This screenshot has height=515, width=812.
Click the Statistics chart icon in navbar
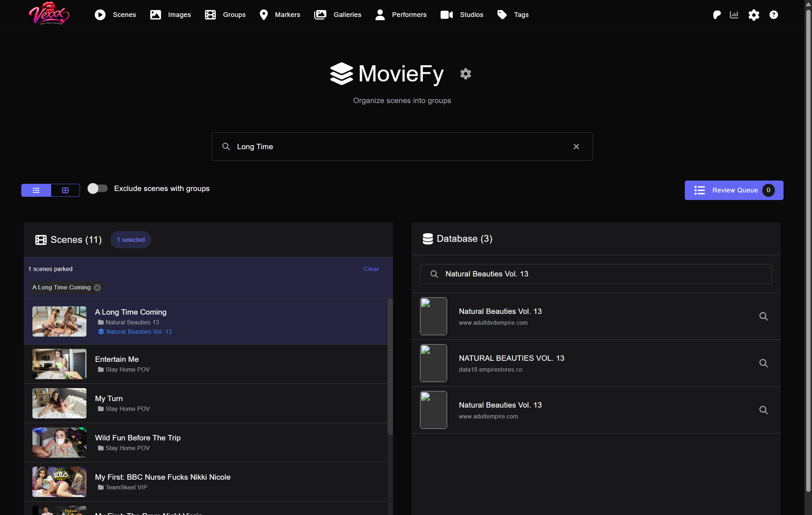click(734, 15)
